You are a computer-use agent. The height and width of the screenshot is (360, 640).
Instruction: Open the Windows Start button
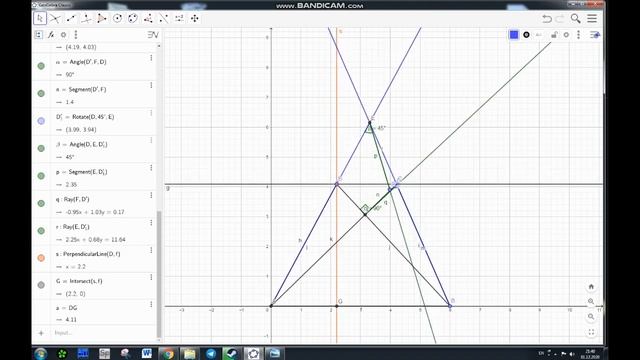tap(40, 353)
